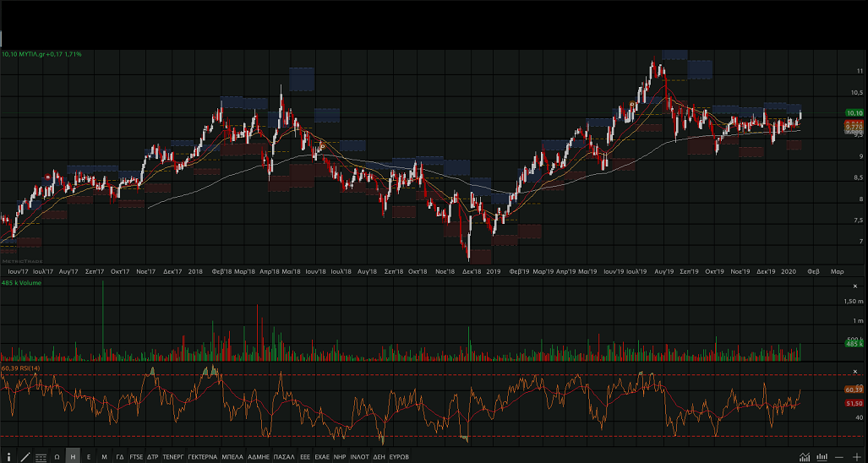The image size is (868, 463).
Task: Switch to the FTSE symbol tab
Action: click(136, 456)
